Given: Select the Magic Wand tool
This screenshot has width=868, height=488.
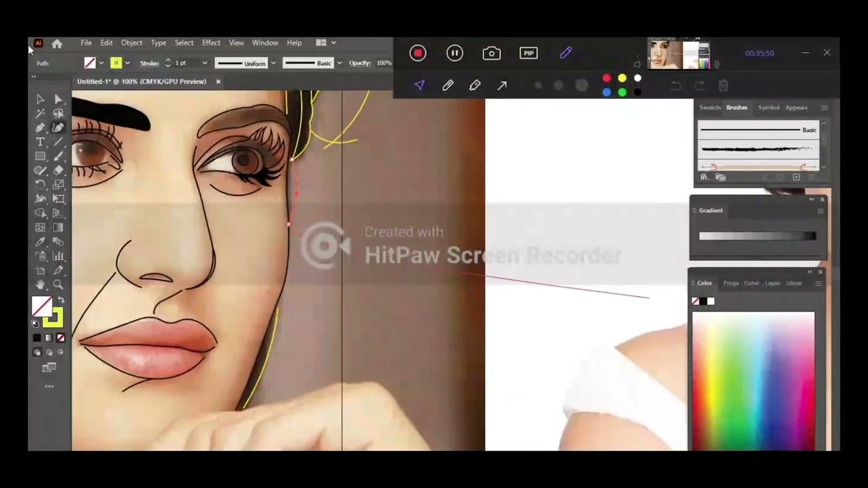Looking at the screenshot, I should click(40, 113).
